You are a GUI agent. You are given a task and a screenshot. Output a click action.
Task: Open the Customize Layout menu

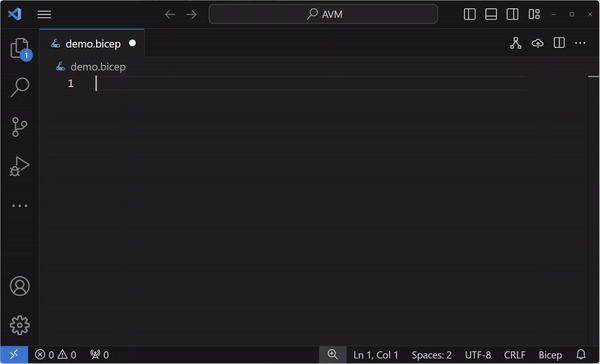point(534,14)
